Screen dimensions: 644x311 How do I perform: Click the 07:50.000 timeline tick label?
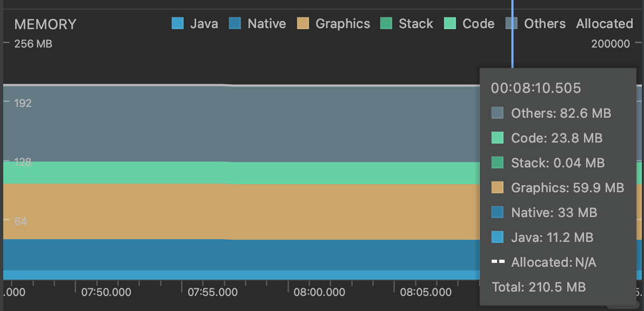106,292
